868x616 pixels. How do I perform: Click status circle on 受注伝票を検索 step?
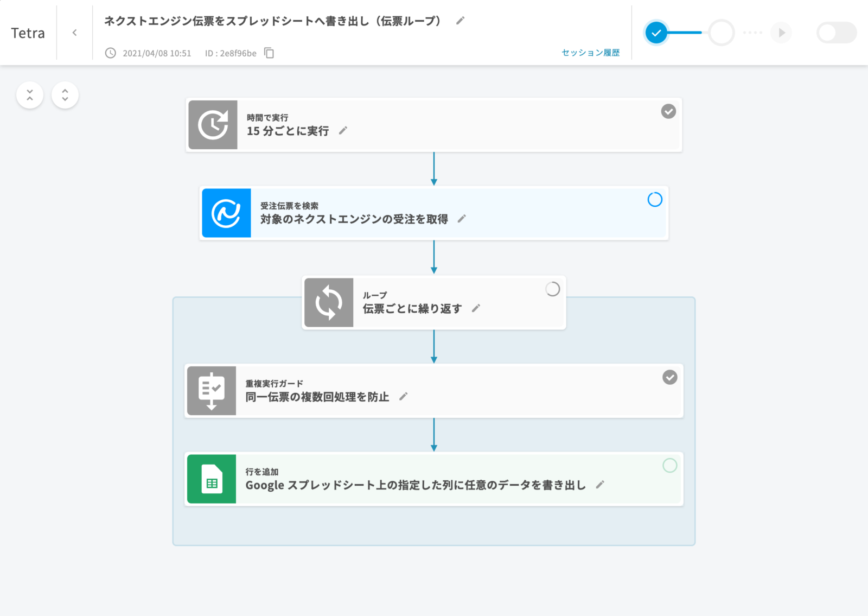coord(655,200)
